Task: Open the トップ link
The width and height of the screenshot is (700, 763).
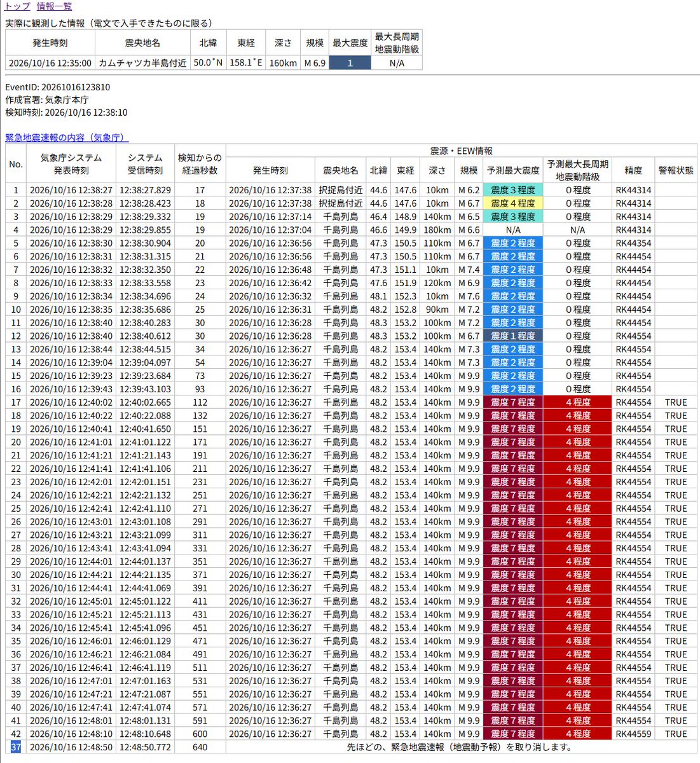Action: (x=17, y=6)
